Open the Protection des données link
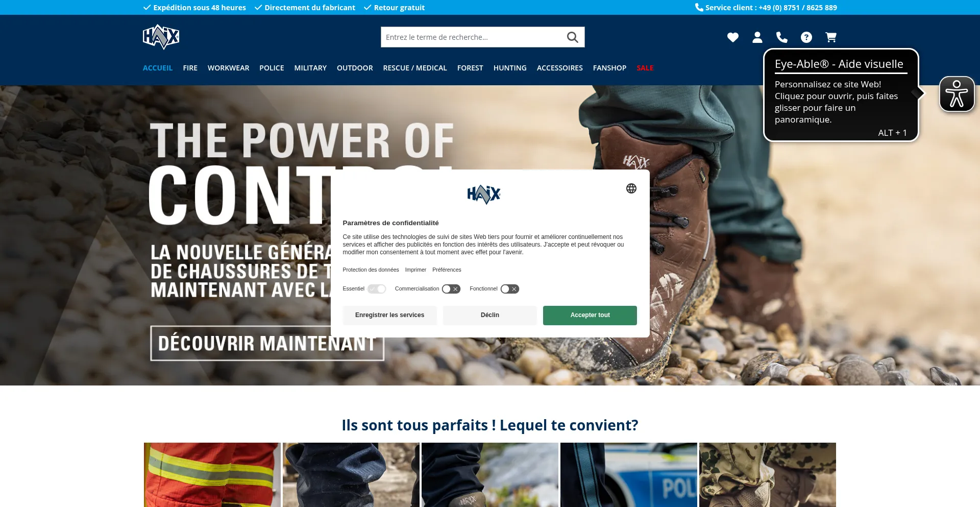Image resolution: width=980 pixels, height=507 pixels. coord(371,270)
